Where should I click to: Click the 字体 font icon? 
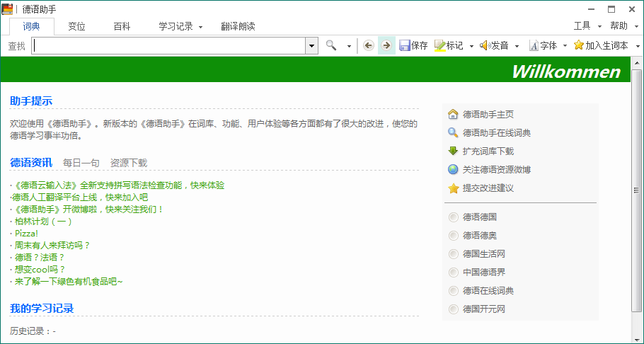534,45
